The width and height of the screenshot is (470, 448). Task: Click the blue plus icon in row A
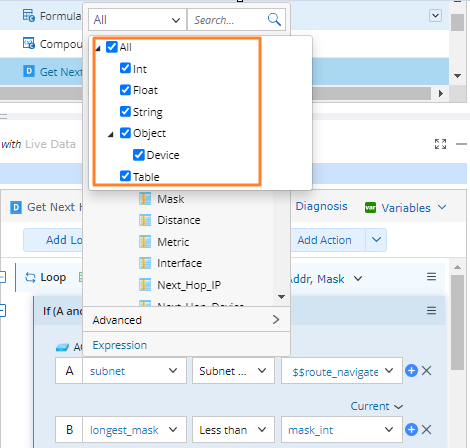[411, 371]
